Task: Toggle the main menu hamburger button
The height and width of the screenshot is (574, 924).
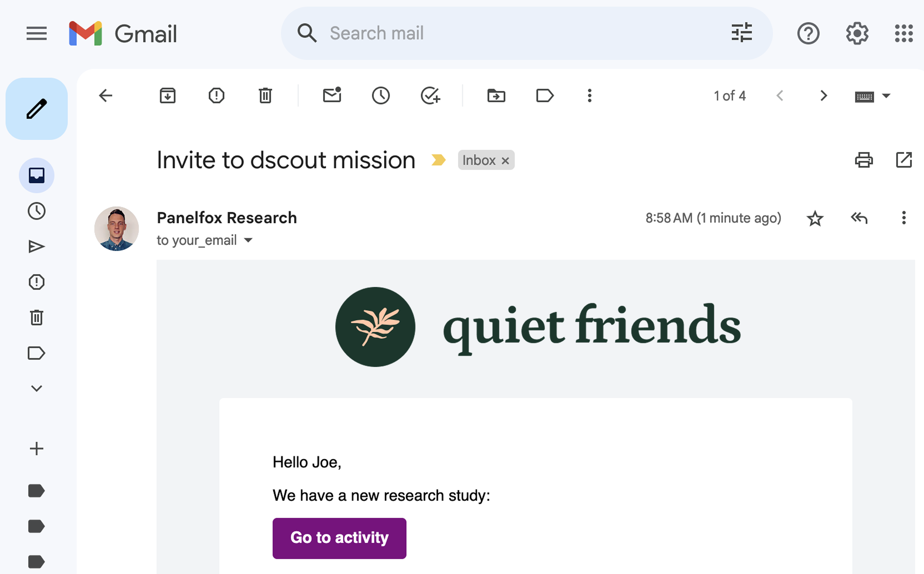Action: click(x=37, y=33)
